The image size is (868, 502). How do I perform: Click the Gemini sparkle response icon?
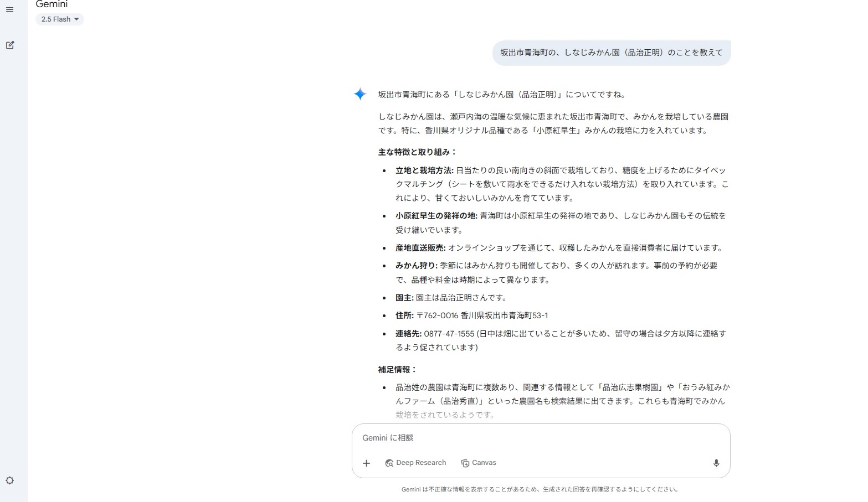[360, 94]
